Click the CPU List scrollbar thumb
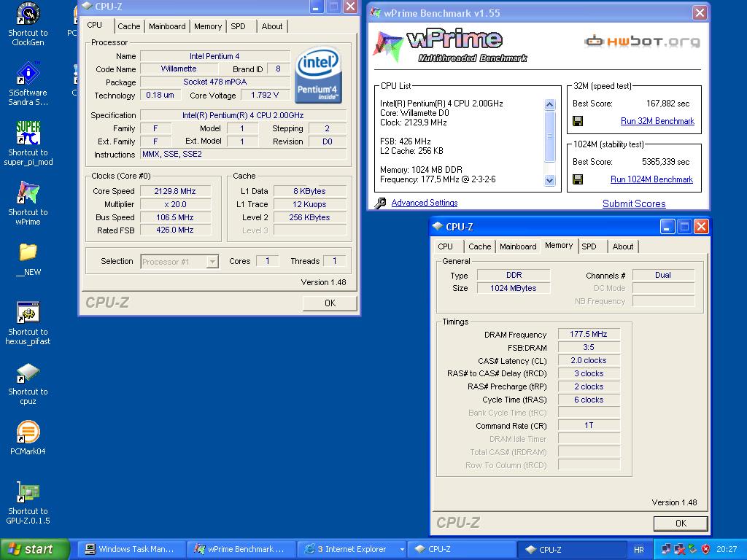747x560 pixels. [550, 136]
